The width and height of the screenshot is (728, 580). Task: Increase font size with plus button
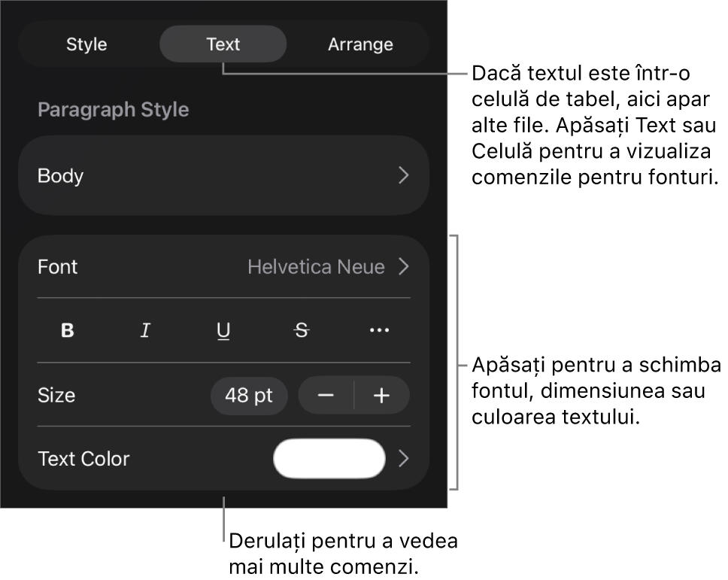(x=381, y=395)
